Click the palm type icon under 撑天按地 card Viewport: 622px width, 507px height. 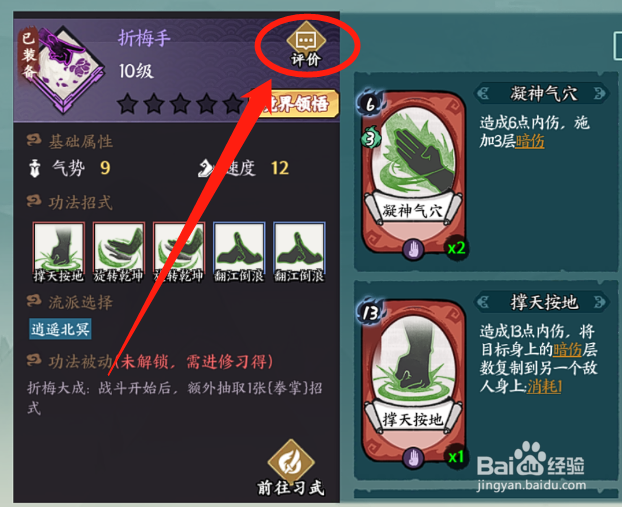413,457
